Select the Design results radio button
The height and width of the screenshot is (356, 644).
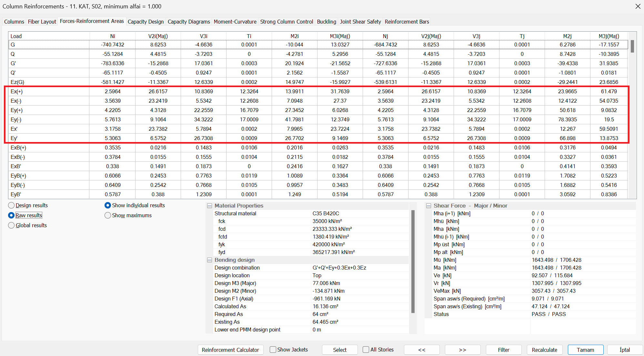click(x=12, y=206)
